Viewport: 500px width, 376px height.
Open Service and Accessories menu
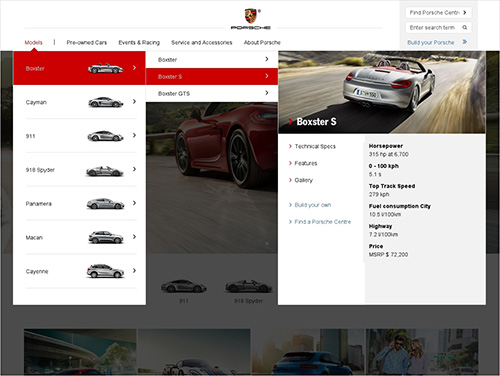pos(202,42)
